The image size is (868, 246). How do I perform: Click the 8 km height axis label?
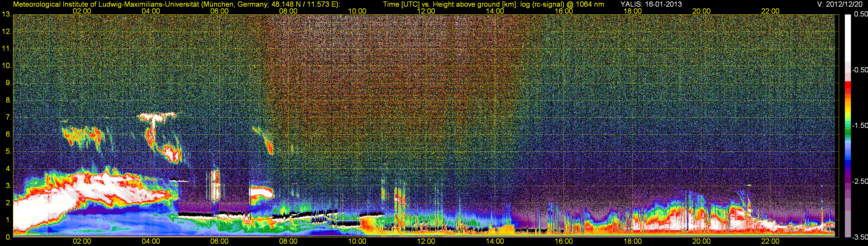pos(8,100)
